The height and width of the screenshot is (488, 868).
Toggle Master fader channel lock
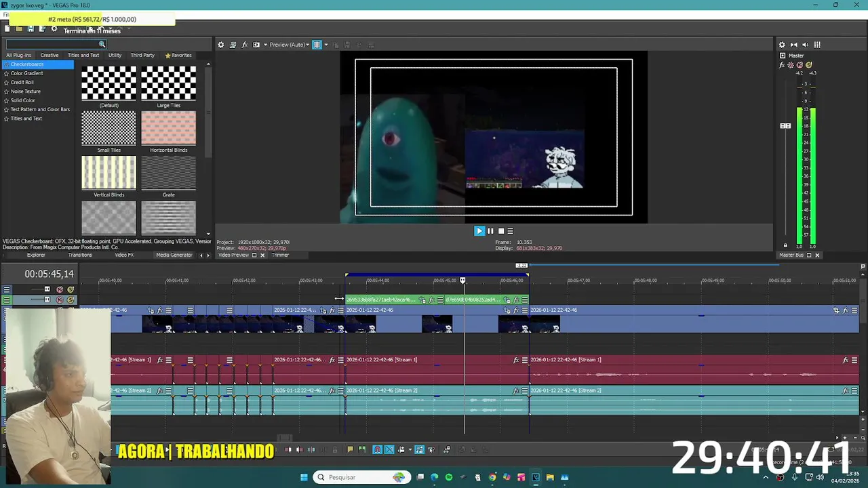785,245
